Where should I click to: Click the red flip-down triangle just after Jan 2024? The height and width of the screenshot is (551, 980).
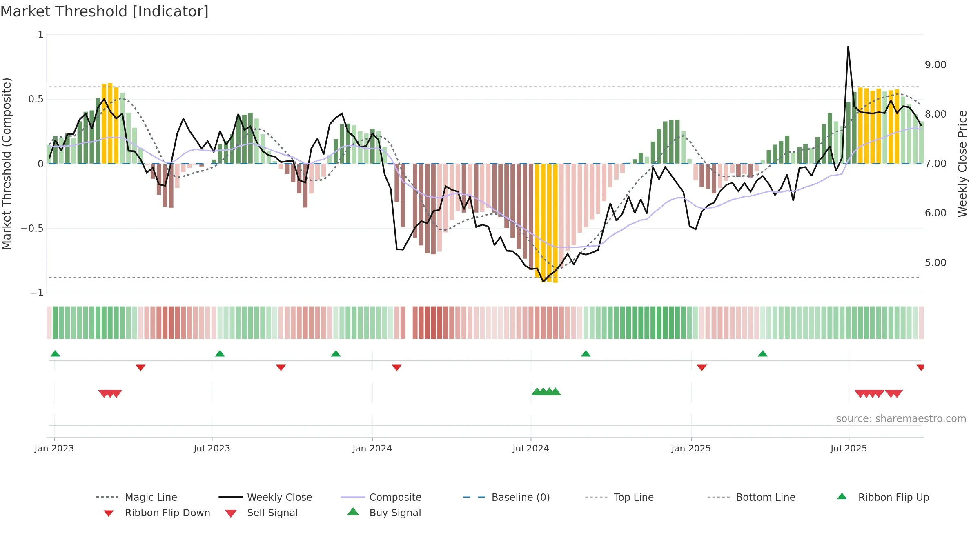(x=396, y=368)
